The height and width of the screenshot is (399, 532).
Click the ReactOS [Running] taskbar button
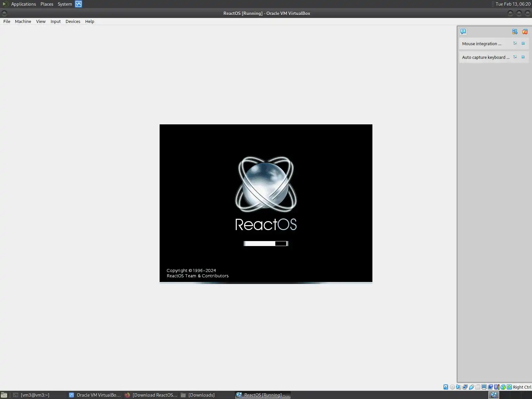263,395
